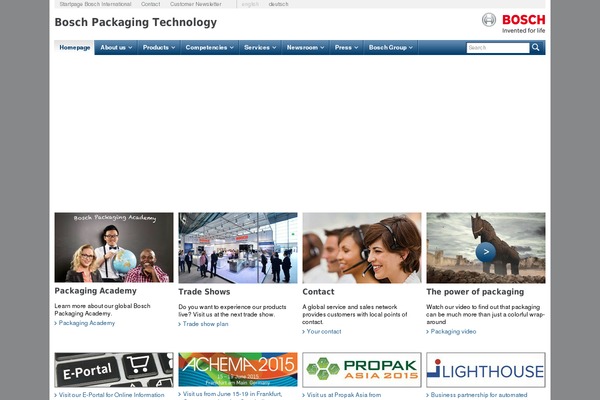Open the ACHEMA 2015 banner
This screenshot has width=600, height=400.
(238, 369)
